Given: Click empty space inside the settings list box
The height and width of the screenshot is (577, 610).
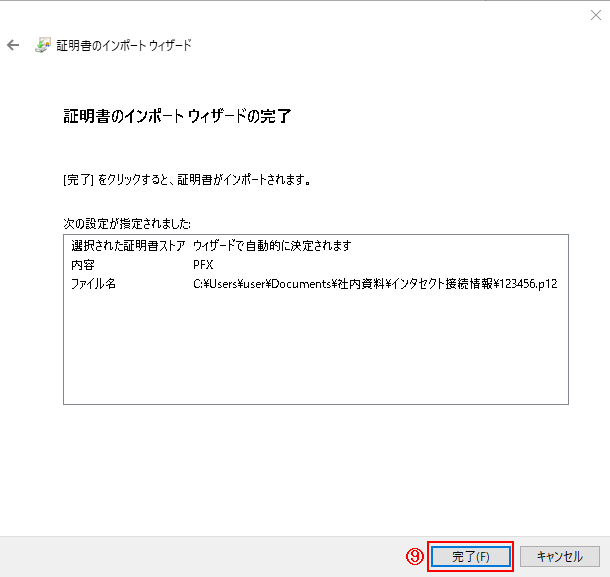Looking at the screenshot, I should tap(315, 350).
